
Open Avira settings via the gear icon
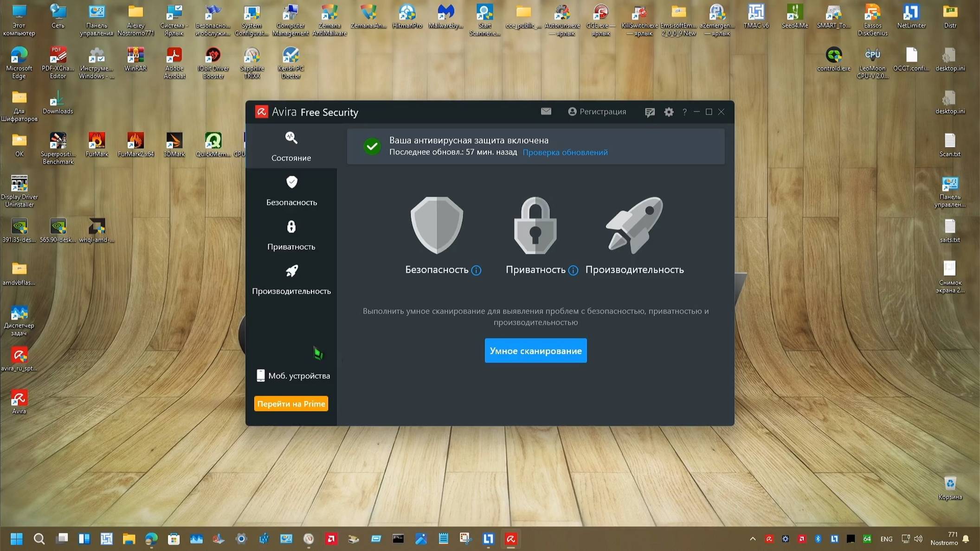pos(669,112)
